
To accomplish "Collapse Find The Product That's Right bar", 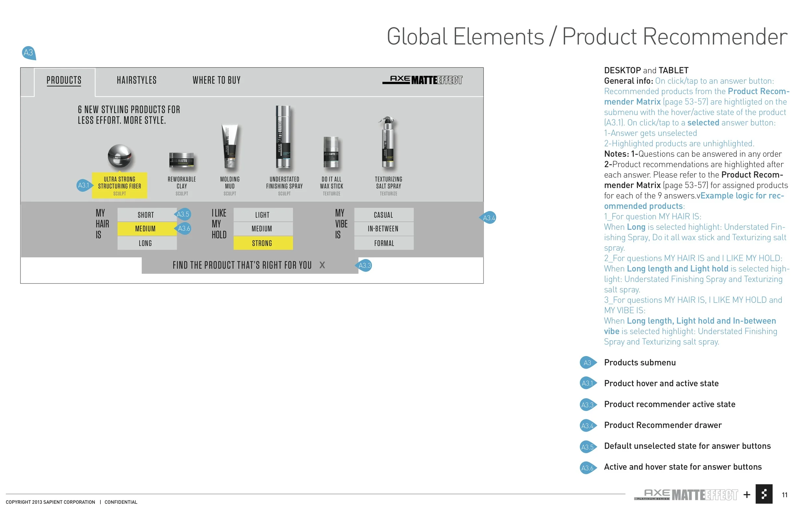I will 242,265.
